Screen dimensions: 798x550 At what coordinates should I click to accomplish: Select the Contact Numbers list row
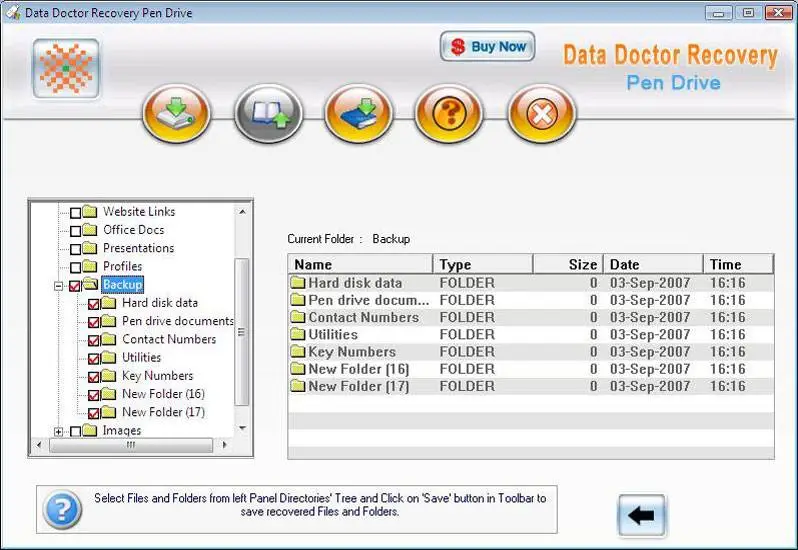531,317
